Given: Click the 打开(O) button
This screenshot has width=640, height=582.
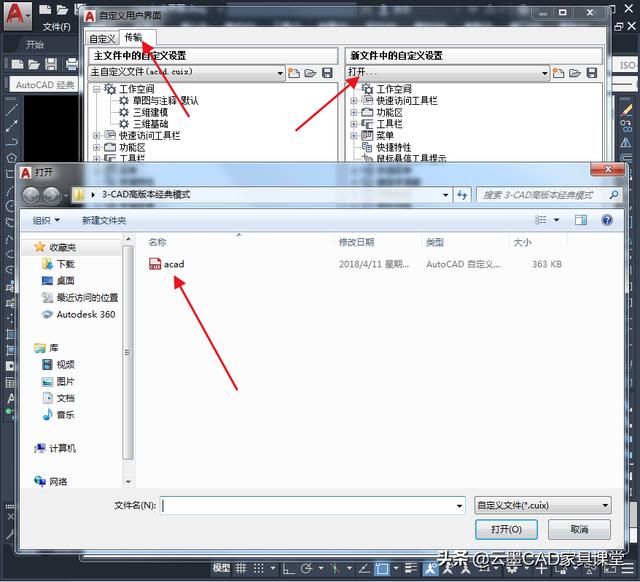Looking at the screenshot, I should [x=506, y=529].
